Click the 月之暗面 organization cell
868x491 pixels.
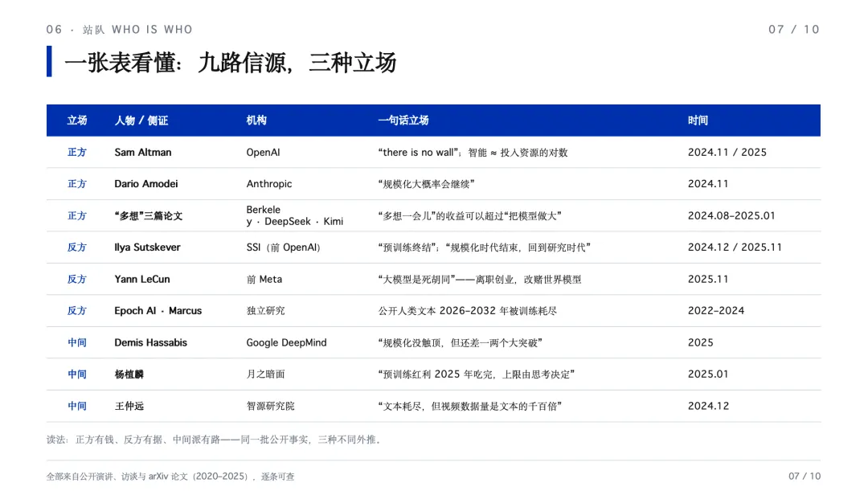pos(266,374)
